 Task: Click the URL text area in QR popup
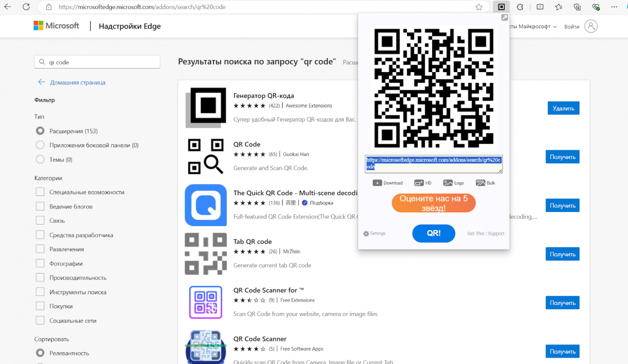tap(434, 164)
